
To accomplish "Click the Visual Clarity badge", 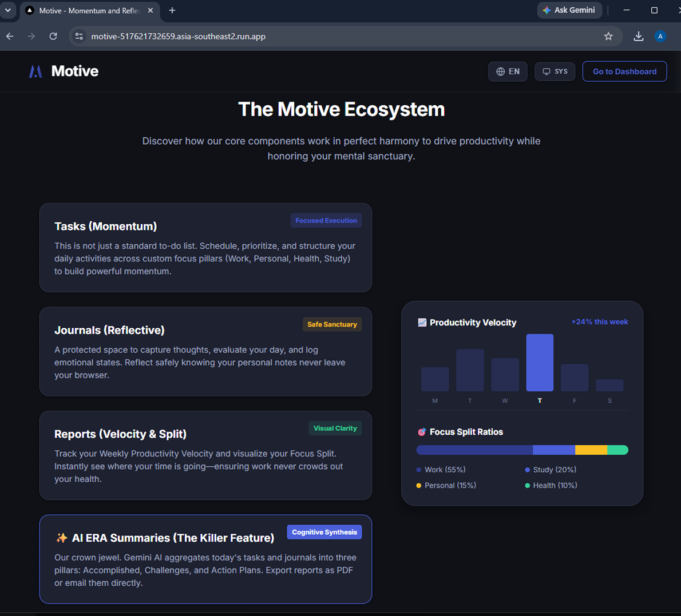I will pyautogui.click(x=335, y=428).
